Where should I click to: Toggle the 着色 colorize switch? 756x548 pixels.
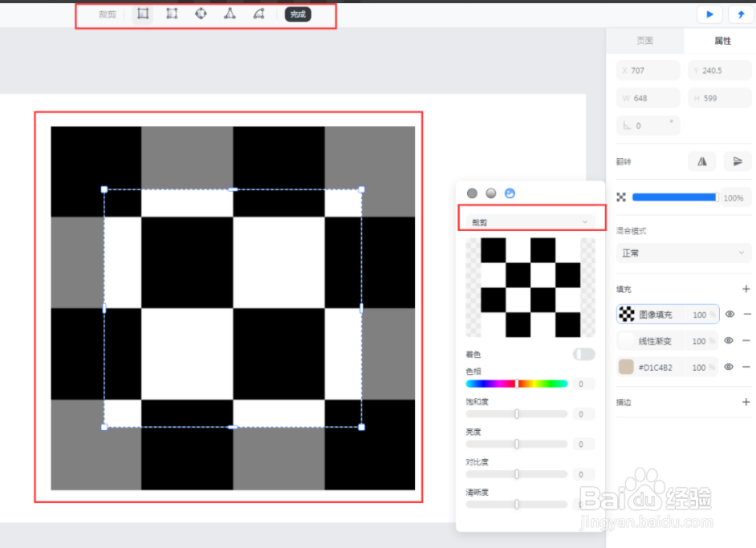click(584, 355)
